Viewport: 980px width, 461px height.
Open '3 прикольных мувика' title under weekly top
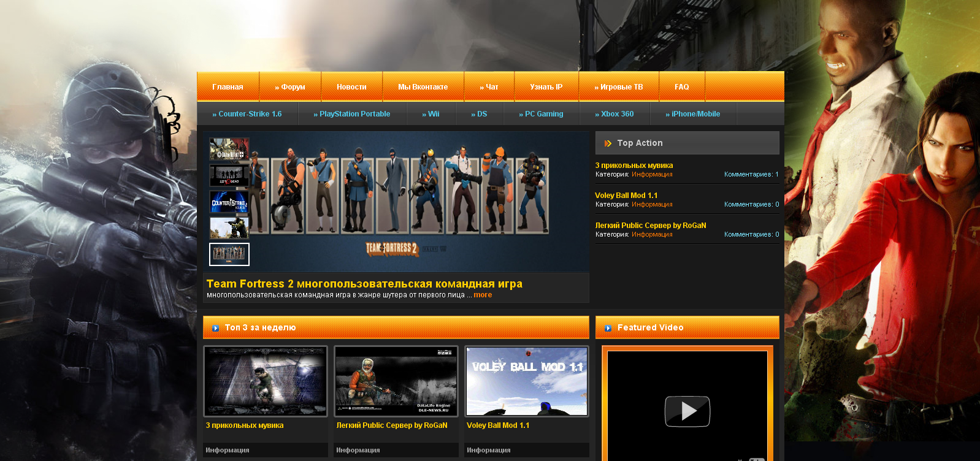(x=245, y=425)
